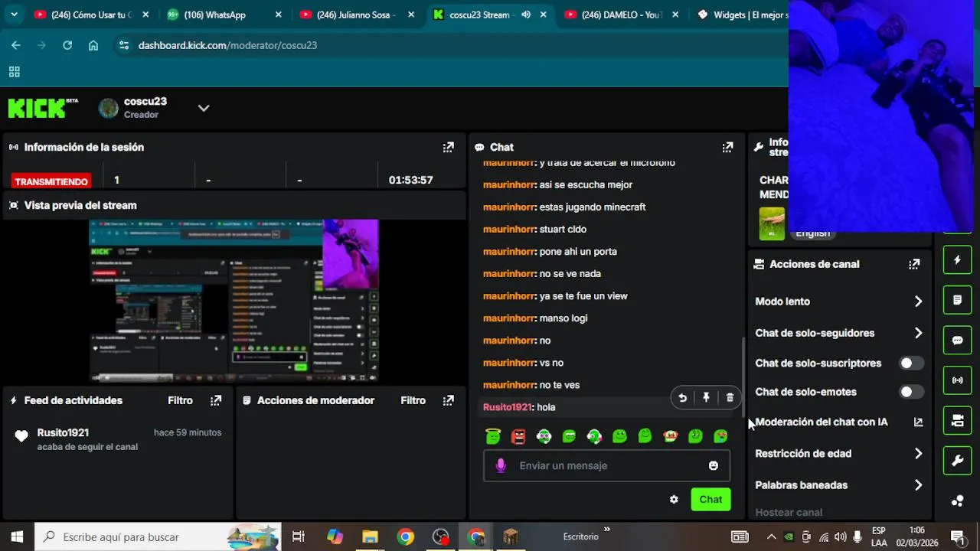Open the wrench sidebar button
The width and height of the screenshot is (980, 551).
(957, 461)
